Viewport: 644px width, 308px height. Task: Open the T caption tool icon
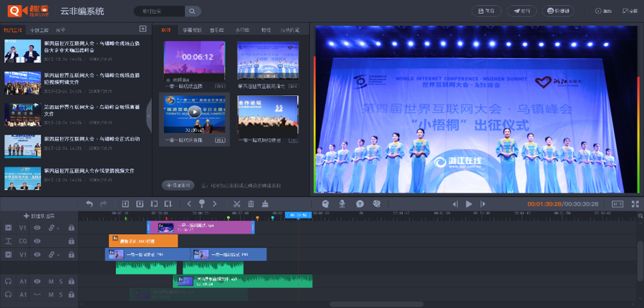tap(360, 203)
